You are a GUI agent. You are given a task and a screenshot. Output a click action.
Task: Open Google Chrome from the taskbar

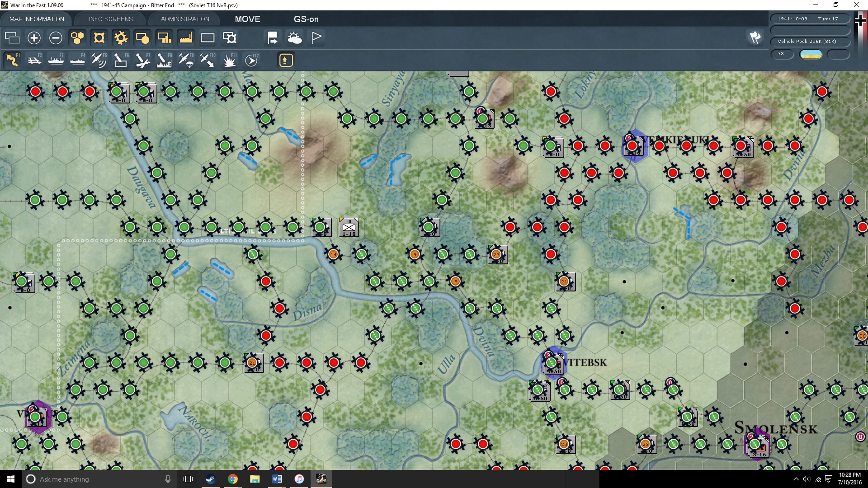[x=232, y=479]
